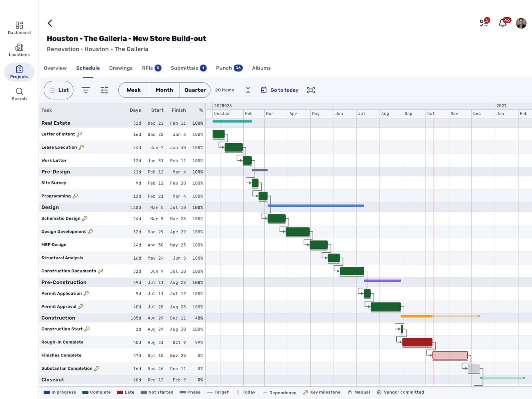Select the Real Estate phase row
Screen dimensions: 532x399
pos(122,123)
